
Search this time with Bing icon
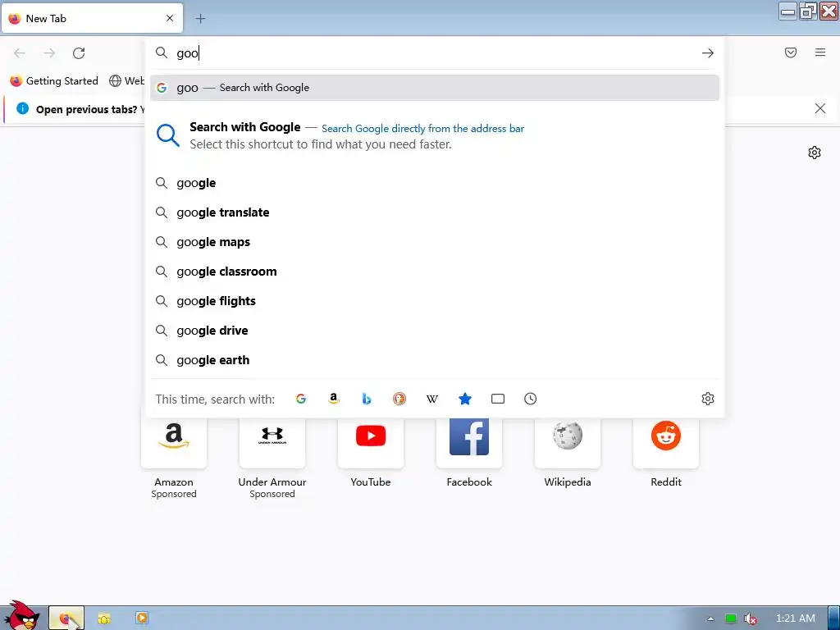pos(367,399)
